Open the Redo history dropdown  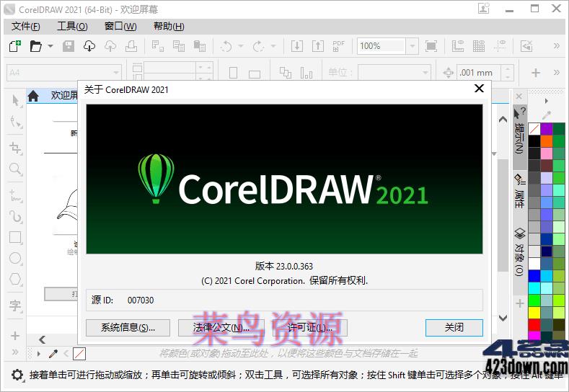(273, 46)
